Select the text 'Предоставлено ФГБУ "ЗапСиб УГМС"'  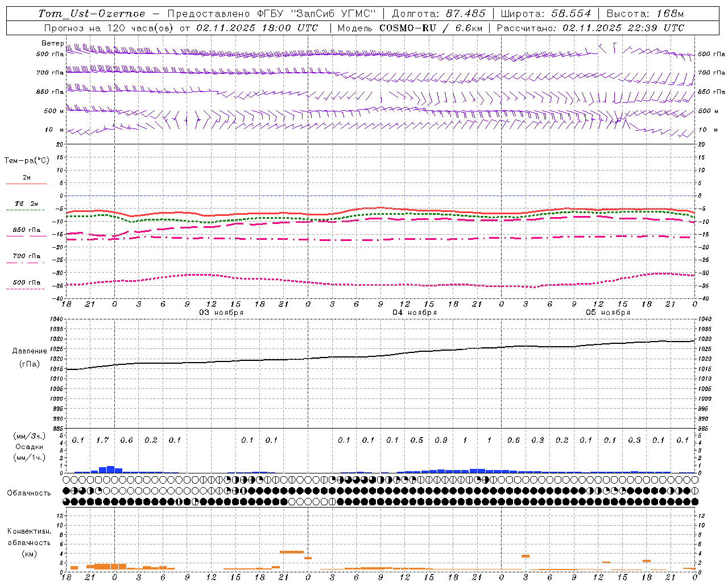272,14
